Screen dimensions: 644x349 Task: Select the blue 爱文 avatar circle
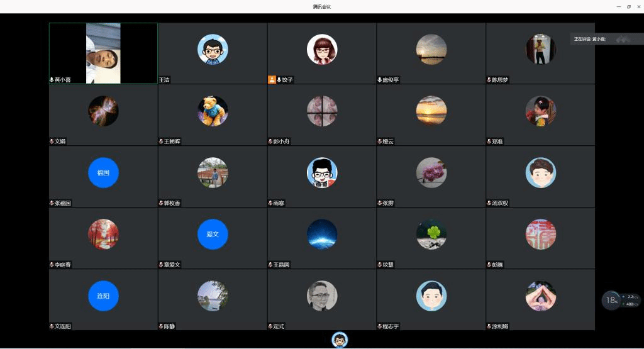click(213, 234)
